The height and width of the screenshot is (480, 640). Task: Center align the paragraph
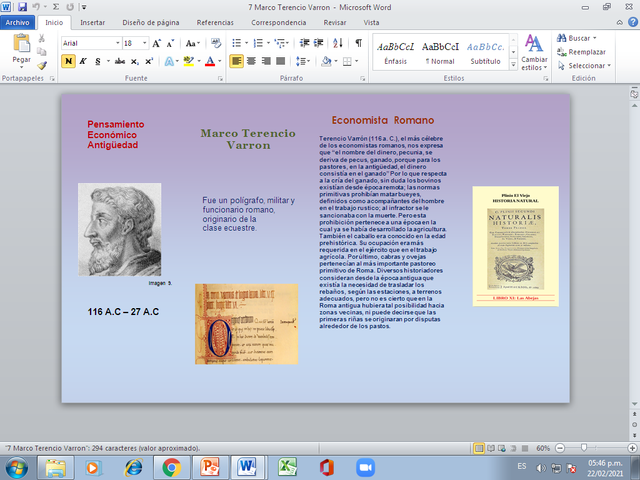[251, 61]
